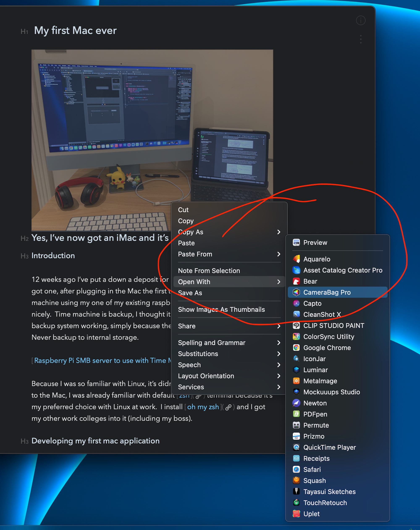Image resolution: width=420 pixels, height=530 pixels.
Task: Select the Capto app icon
Action: [x=296, y=303]
